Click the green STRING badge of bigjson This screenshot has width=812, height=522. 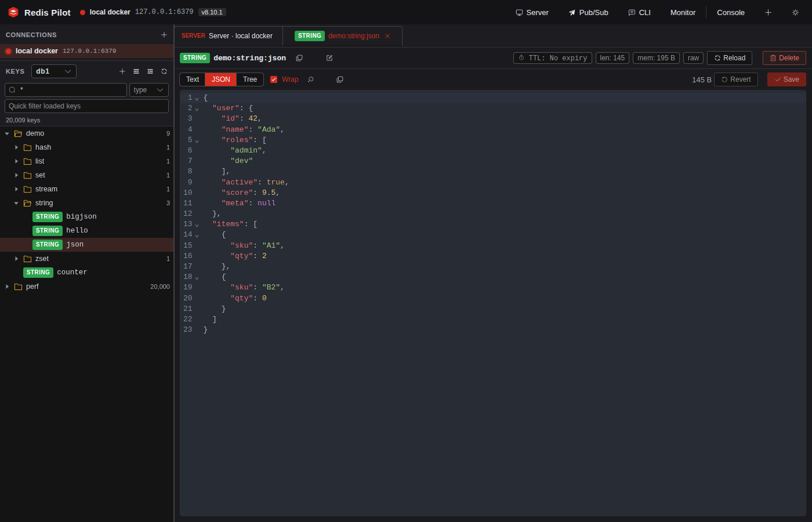[x=48, y=216]
